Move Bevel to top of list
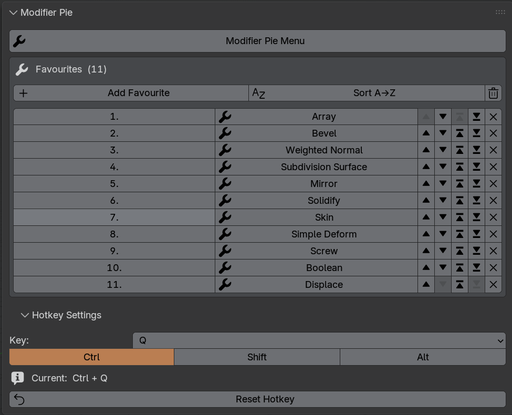512x415 pixels. pos(460,133)
